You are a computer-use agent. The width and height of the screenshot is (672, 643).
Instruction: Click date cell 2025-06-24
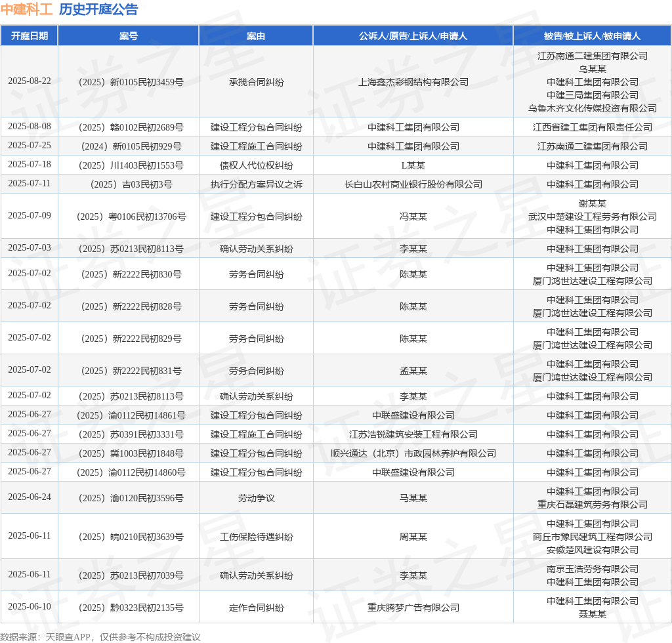tap(29, 497)
